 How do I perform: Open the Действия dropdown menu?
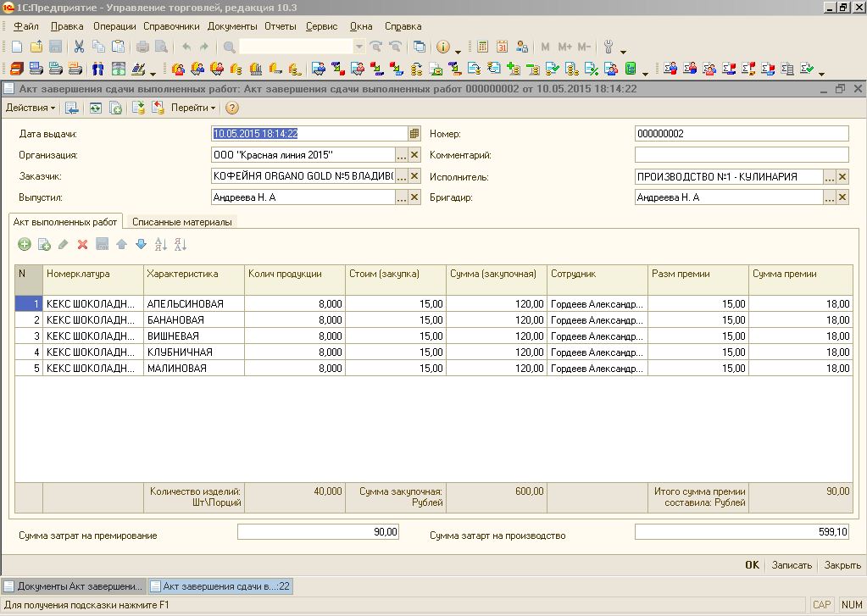31,108
